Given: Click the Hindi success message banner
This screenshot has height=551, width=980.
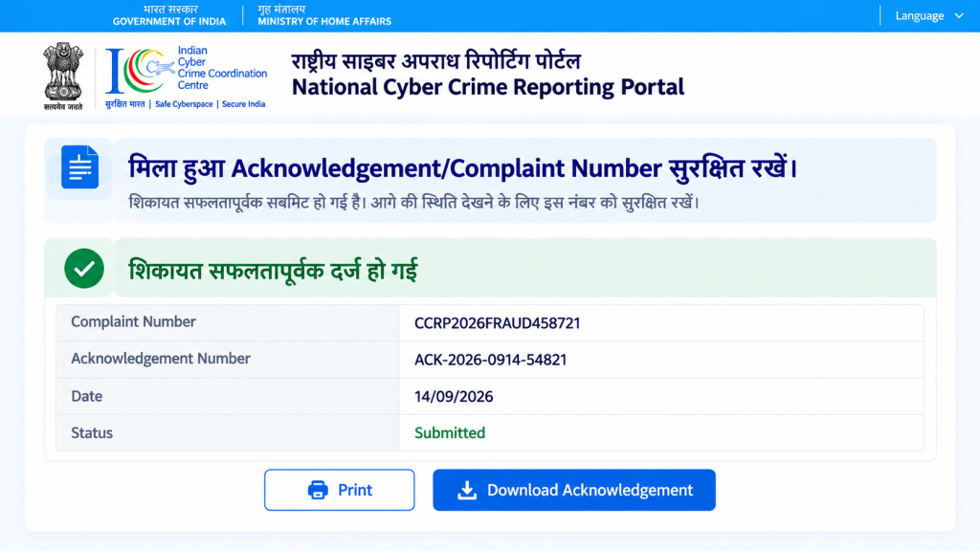Looking at the screenshot, I should 491,268.
